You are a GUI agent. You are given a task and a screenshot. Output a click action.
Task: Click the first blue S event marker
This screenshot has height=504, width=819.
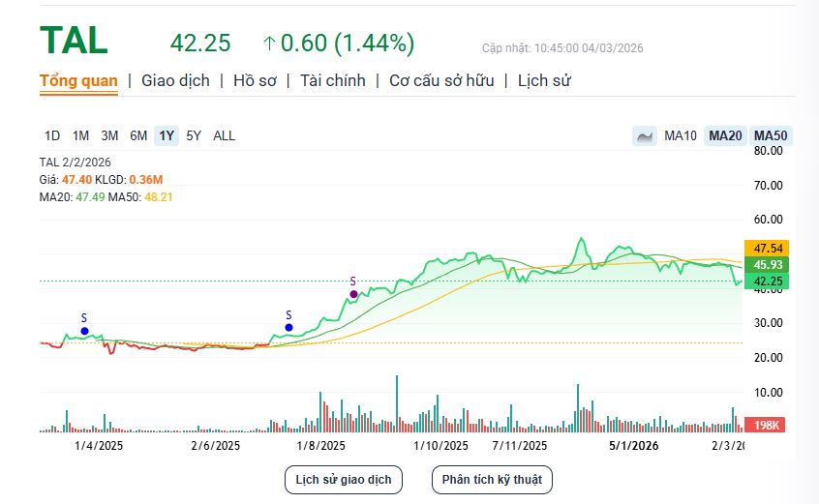pos(84,331)
